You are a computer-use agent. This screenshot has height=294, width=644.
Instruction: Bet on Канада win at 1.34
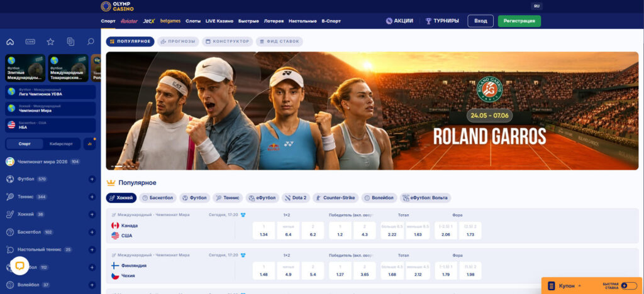point(264,231)
